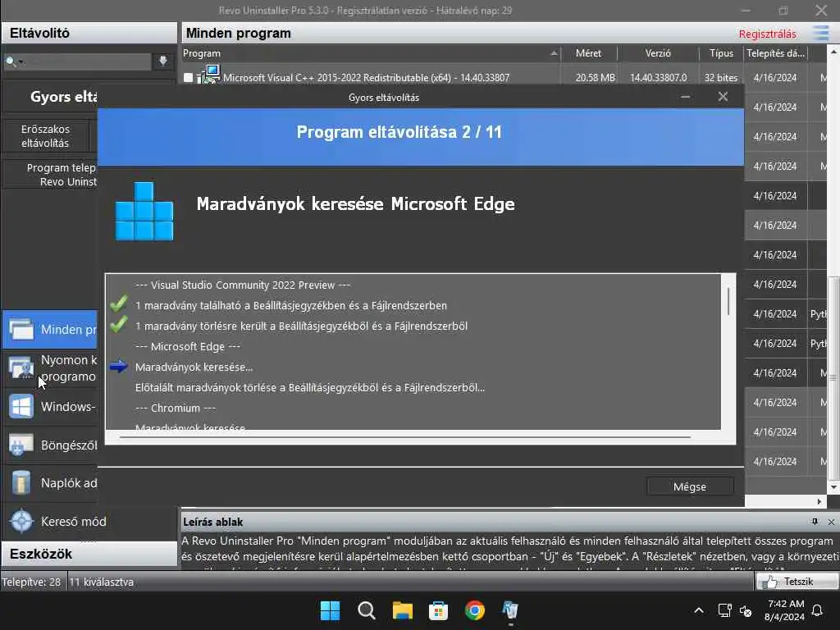Expand the Eszközök panel header
Image resolution: width=840 pixels, height=630 pixels.
tap(89, 554)
